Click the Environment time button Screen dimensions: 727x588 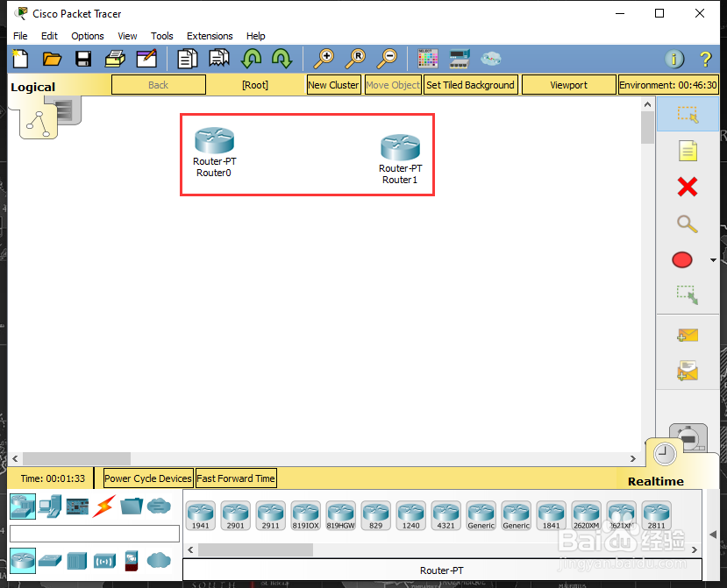[668, 85]
